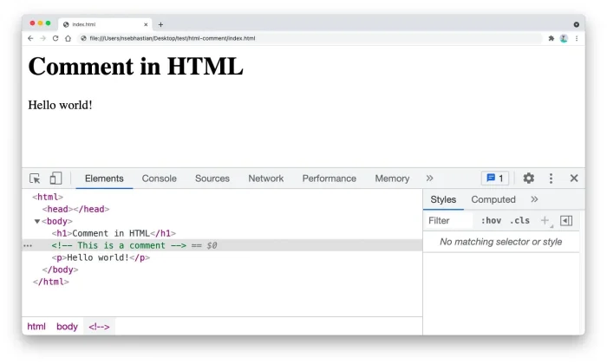
Task: Open the three-dot actions on the comment row
Action: (x=28, y=245)
